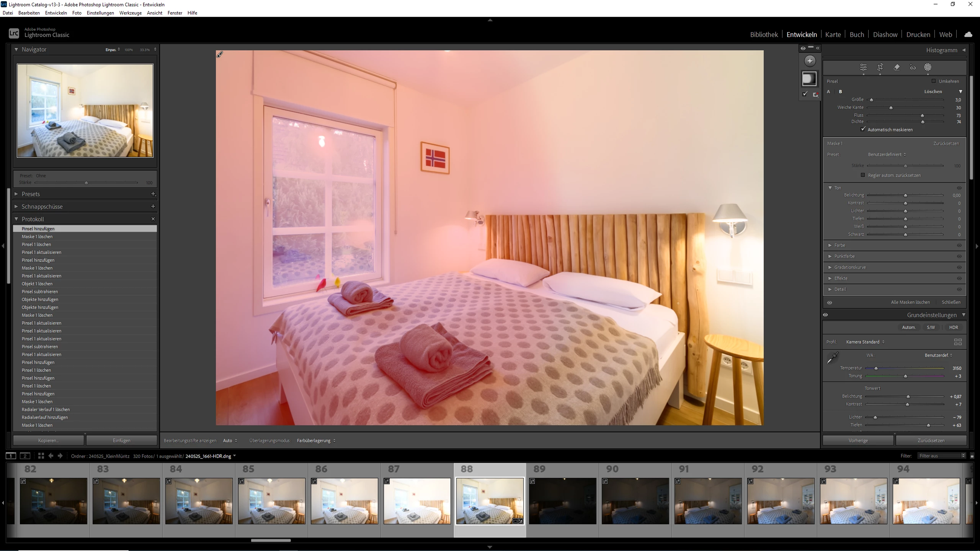The width and height of the screenshot is (980, 551).
Task: Toggle visibility eye of Ton section
Action: (x=959, y=188)
